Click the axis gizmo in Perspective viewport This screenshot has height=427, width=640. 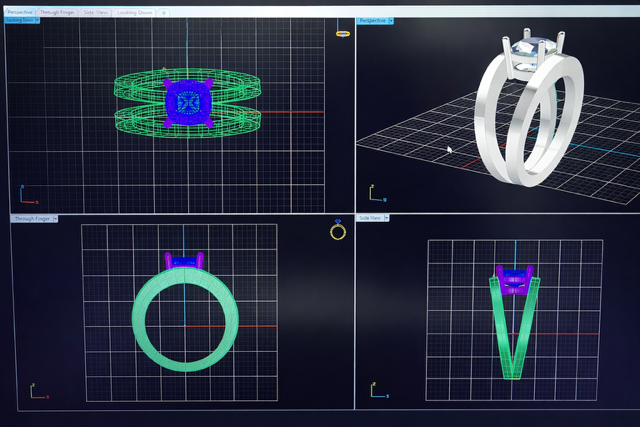[x=372, y=192]
